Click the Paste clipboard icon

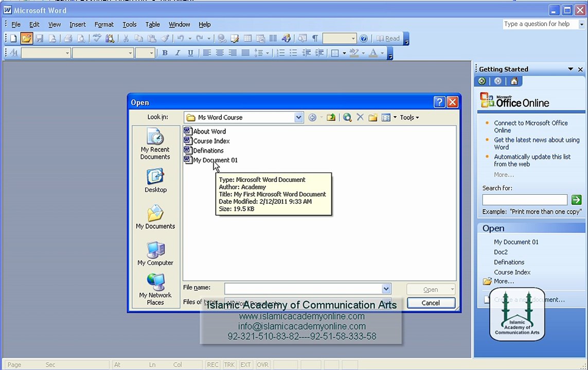pyautogui.click(x=152, y=38)
